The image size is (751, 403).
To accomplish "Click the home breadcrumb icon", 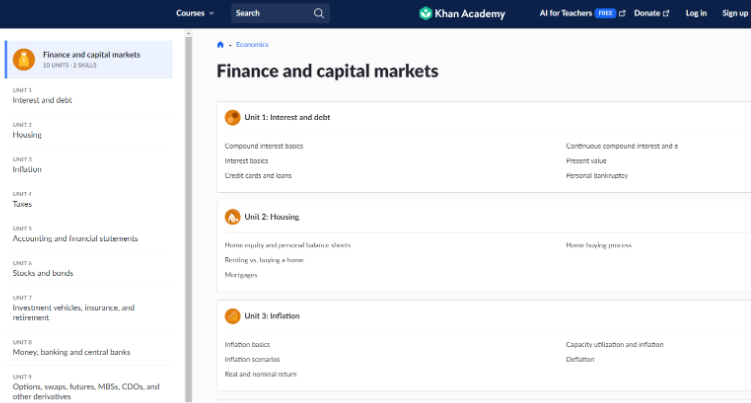I will (220, 45).
